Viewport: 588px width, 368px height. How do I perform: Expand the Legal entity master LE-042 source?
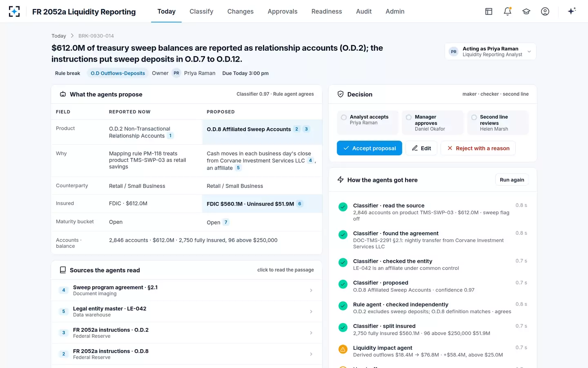187,312
